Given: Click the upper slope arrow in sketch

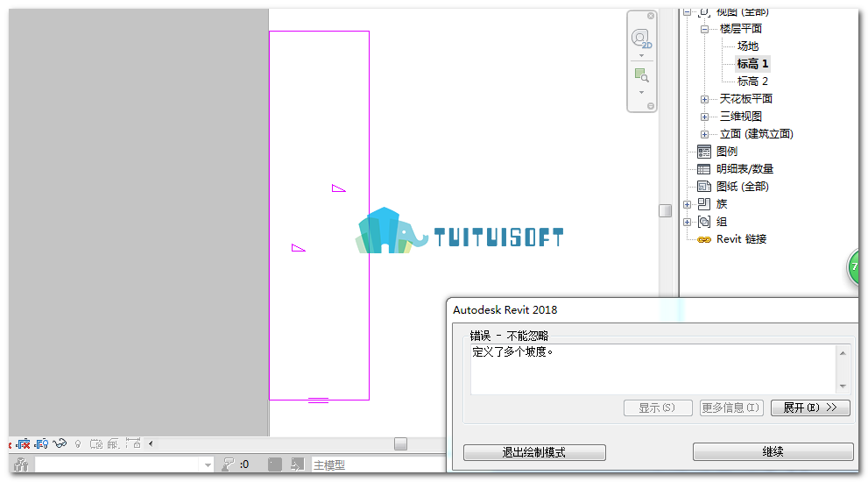Looking at the screenshot, I should (x=338, y=188).
